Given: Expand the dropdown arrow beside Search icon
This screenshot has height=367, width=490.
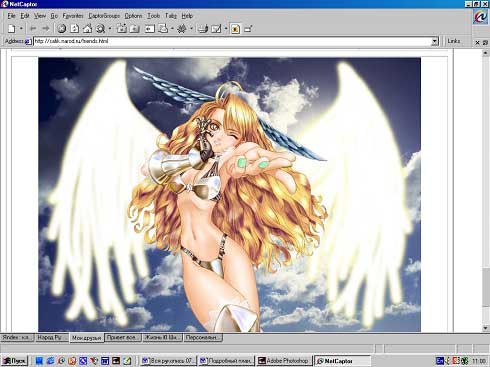Looking at the screenshot, I should click(110, 29).
